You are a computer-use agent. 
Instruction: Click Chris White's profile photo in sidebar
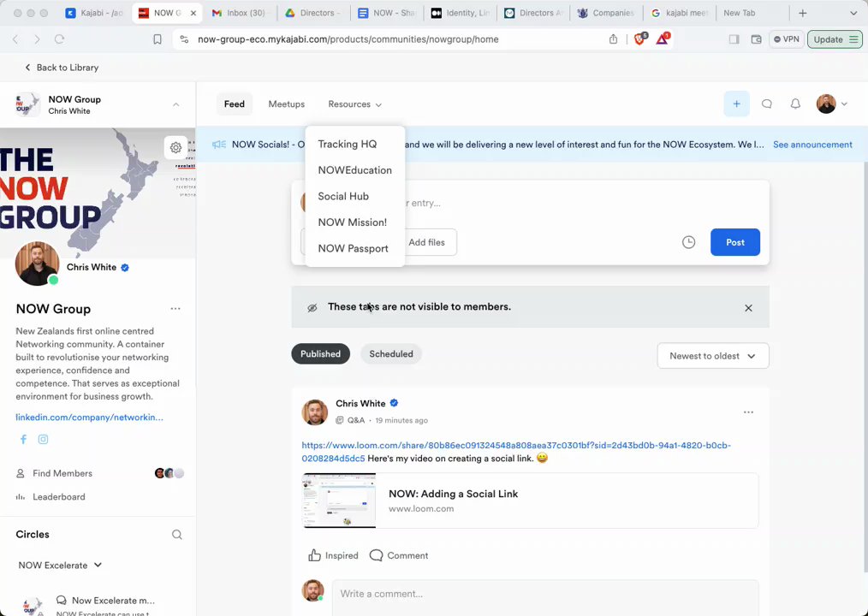(x=37, y=264)
